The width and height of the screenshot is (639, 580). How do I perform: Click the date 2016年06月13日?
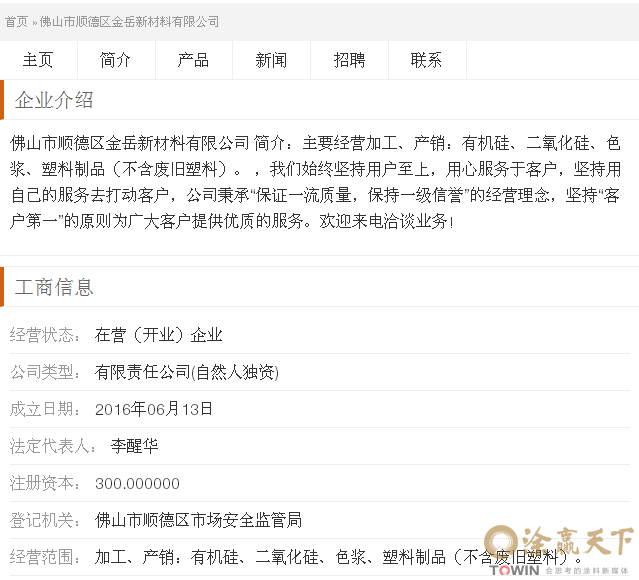click(x=154, y=409)
